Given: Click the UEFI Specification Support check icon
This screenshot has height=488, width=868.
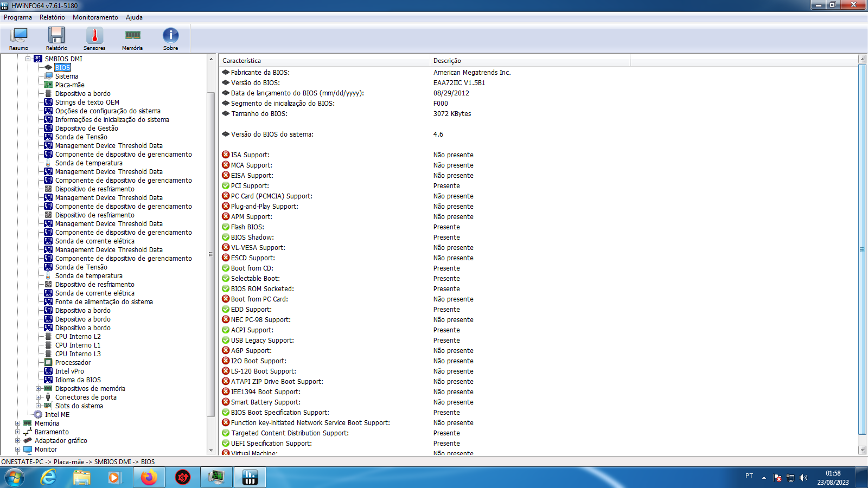Looking at the screenshot, I should pyautogui.click(x=226, y=443).
